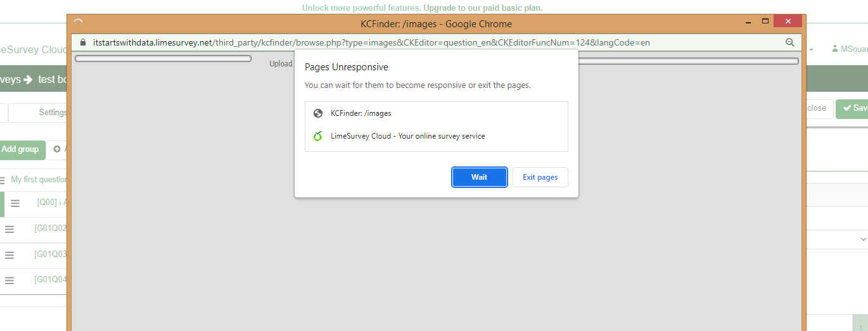Click drag handle icon of [G01Q04] row
The image size is (868, 331).
point(10,280)
